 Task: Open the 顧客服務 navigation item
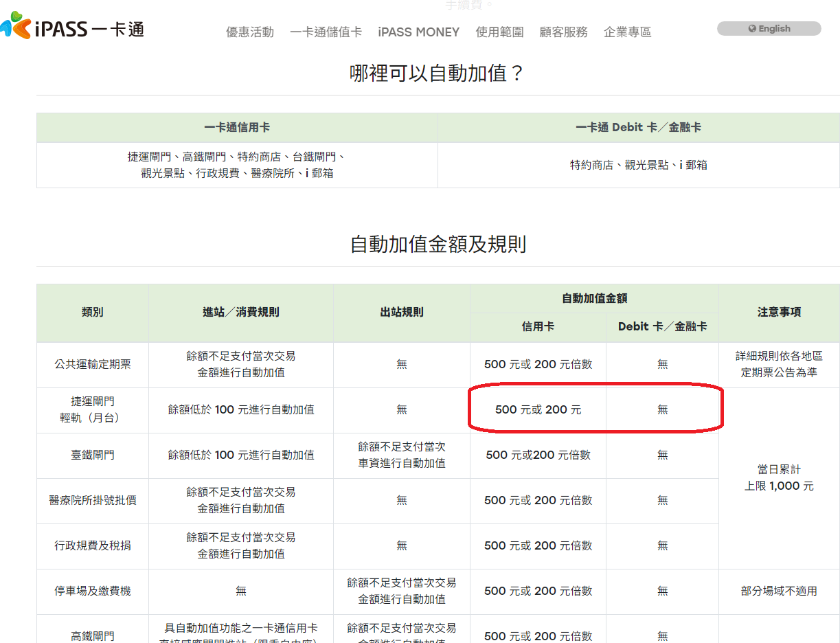tap(563, 32)
